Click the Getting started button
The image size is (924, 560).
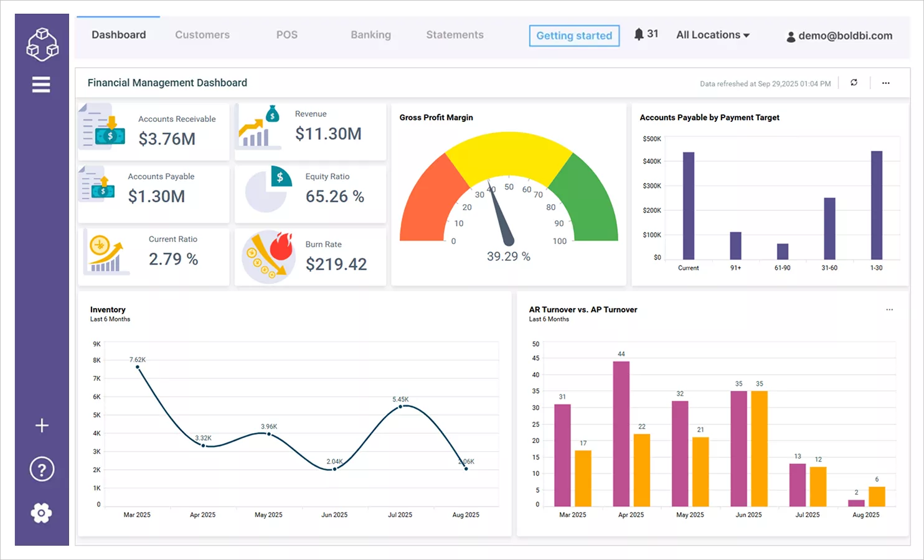point(573,35)
